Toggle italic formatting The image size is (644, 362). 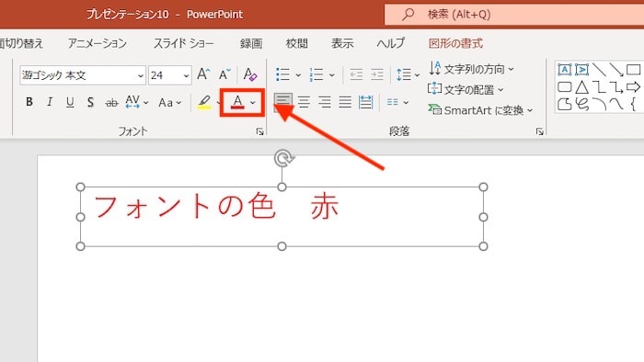click(50, 102)
